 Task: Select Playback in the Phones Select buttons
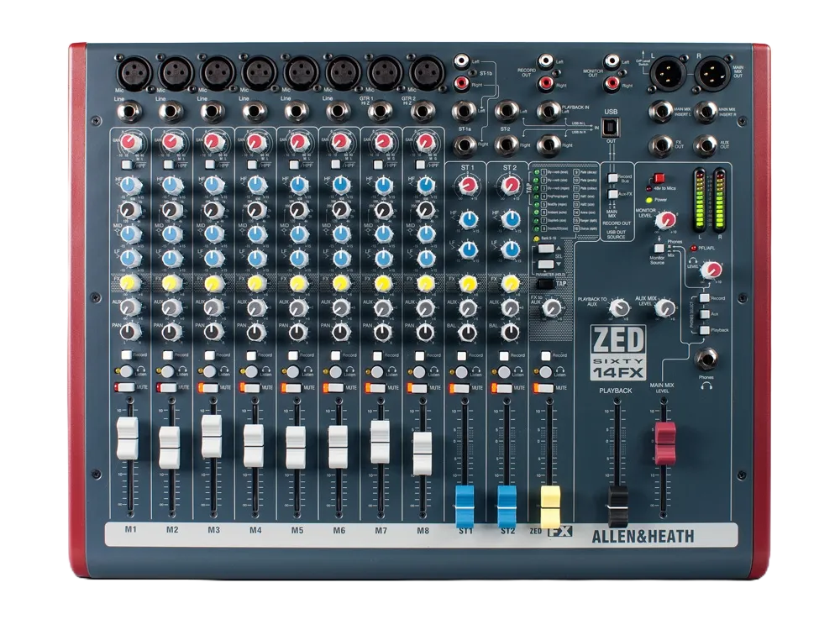(x=705, y=330)
